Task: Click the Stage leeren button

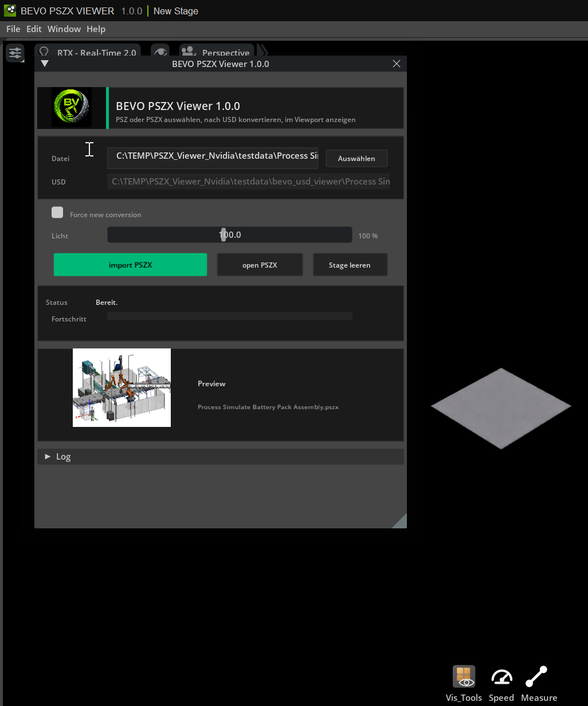Action: [350, 265]
